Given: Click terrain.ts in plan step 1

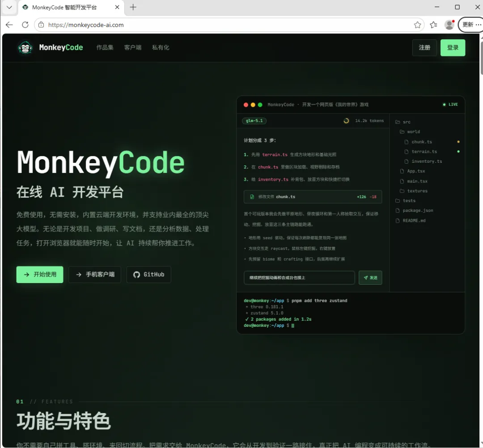Looking at the screenshot, I should click(x=275, y=155).
